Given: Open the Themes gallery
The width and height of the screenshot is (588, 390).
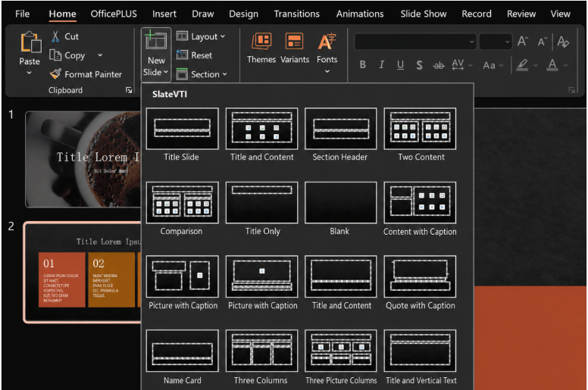Looking at the screenshot, I should point(261,48).
